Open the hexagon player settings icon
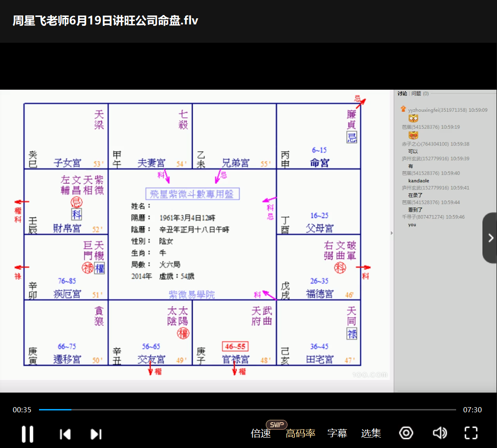This screenshot has width=497, height=448. 406,433
